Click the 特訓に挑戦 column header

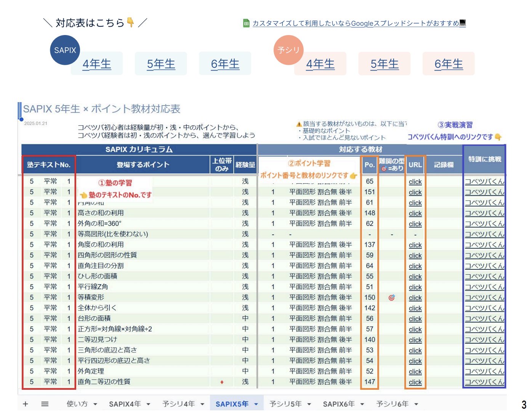tap(484, 159)
